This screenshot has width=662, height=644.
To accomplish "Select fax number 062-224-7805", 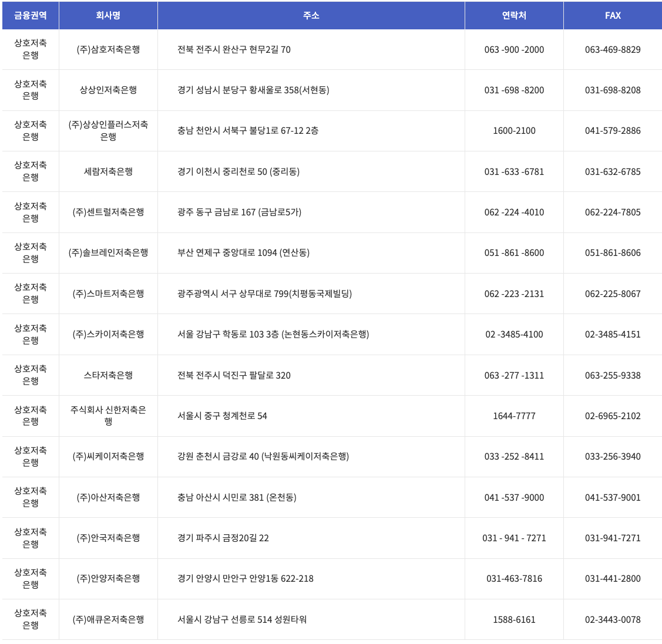I will coord(613,212).
